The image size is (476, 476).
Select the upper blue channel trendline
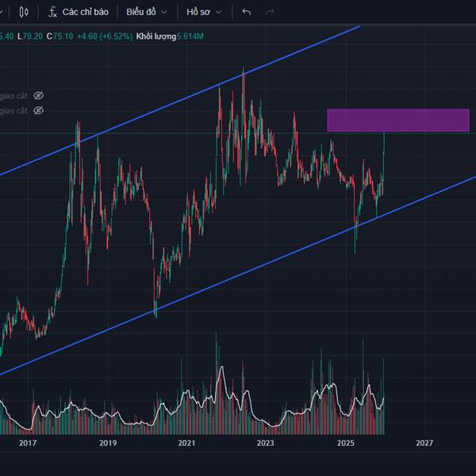180,101
